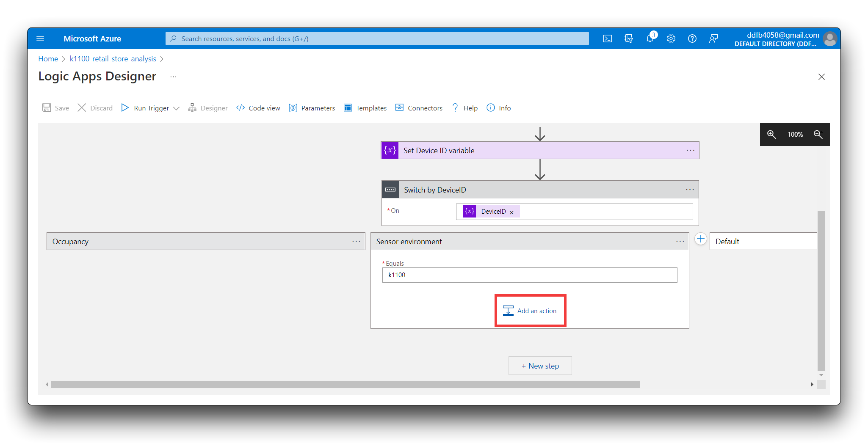The width and height of the screenshot is (868, 446).
Task: Open Templates
Action: (x=365, y=108)
